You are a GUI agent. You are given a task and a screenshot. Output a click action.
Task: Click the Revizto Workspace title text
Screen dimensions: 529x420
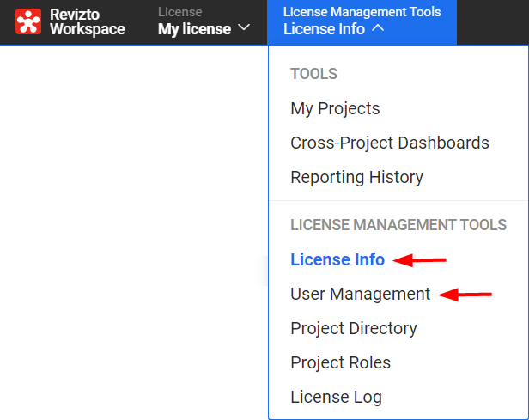(x=88, y=22)
